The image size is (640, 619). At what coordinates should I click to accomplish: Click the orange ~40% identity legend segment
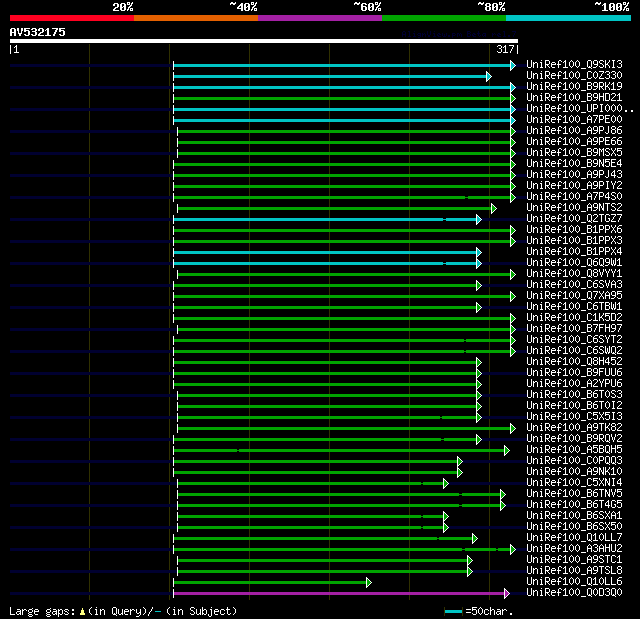[196, 18]
